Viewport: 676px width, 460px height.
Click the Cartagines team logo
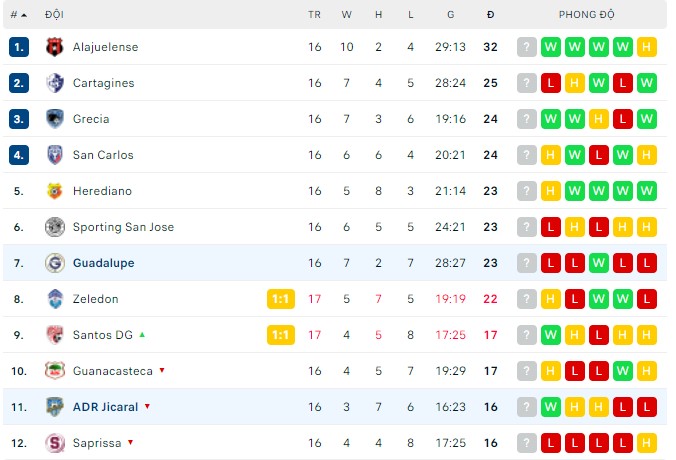(x=55, y=83)
